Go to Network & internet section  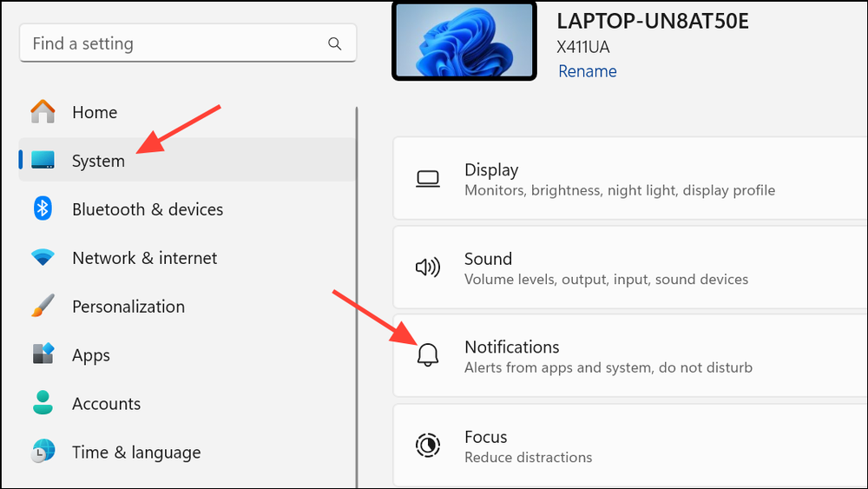144,258
